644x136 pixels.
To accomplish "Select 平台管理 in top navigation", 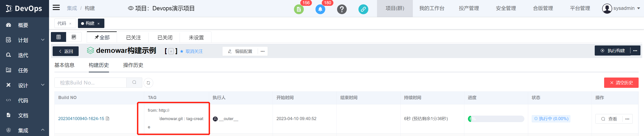I will [x=580, y=8].
